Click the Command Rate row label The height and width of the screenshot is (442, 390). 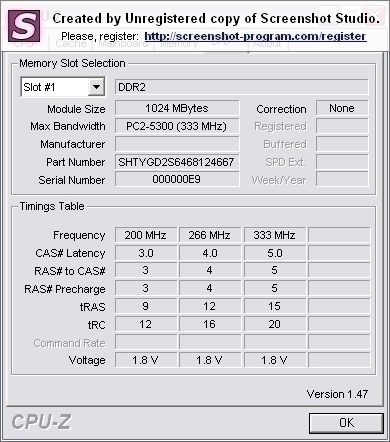[69, 343]
